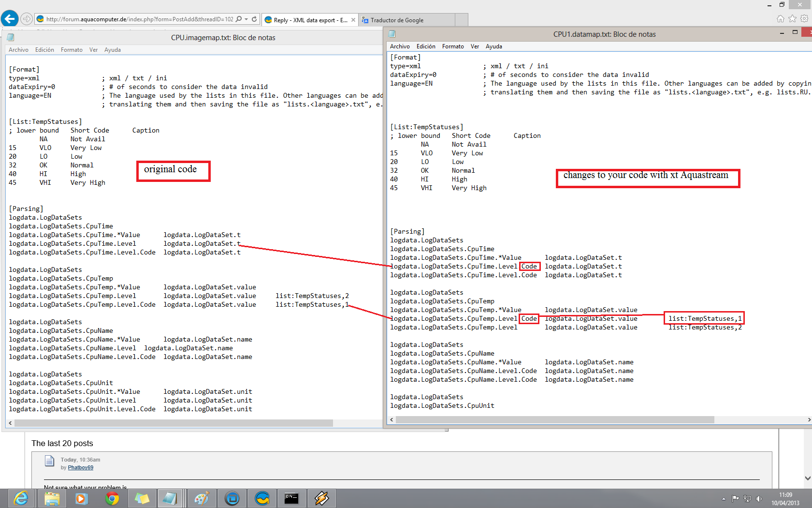Click the favorites star icon
This screenshot has width=812, height=508.
click(x=792, y=19)
